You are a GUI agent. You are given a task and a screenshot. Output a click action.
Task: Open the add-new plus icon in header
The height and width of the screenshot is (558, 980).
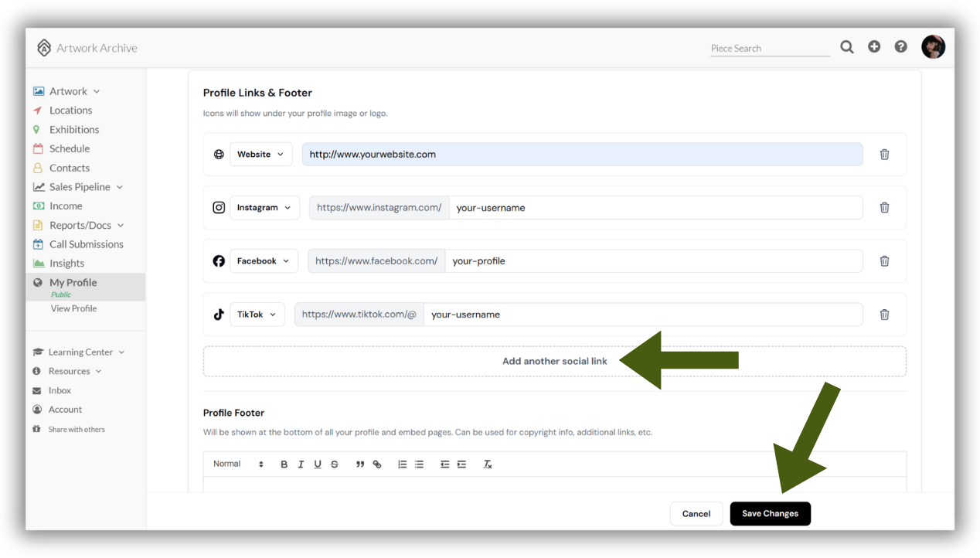click(874, 46)
